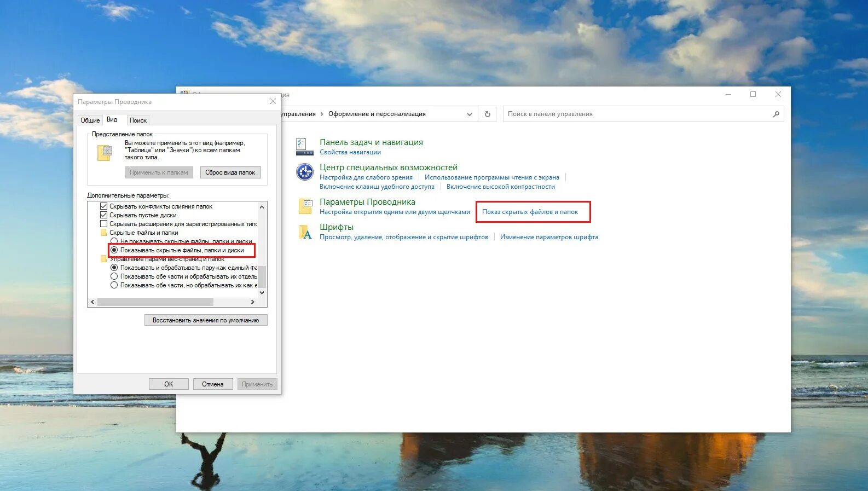Click the 'Скрытые файлы и папки' folder icon
This screenshot has height=491, width=868.
103,233
